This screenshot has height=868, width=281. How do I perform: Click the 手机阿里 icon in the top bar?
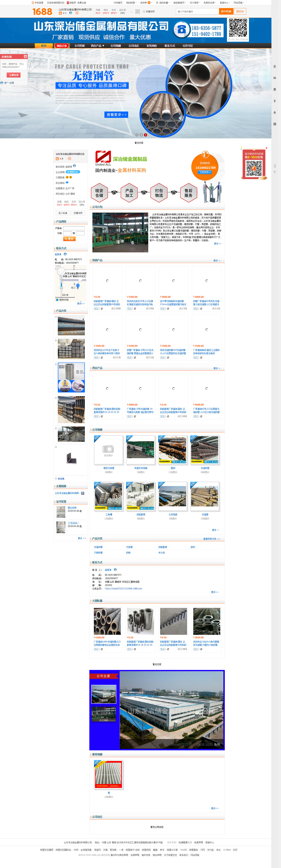click(33, 3)
